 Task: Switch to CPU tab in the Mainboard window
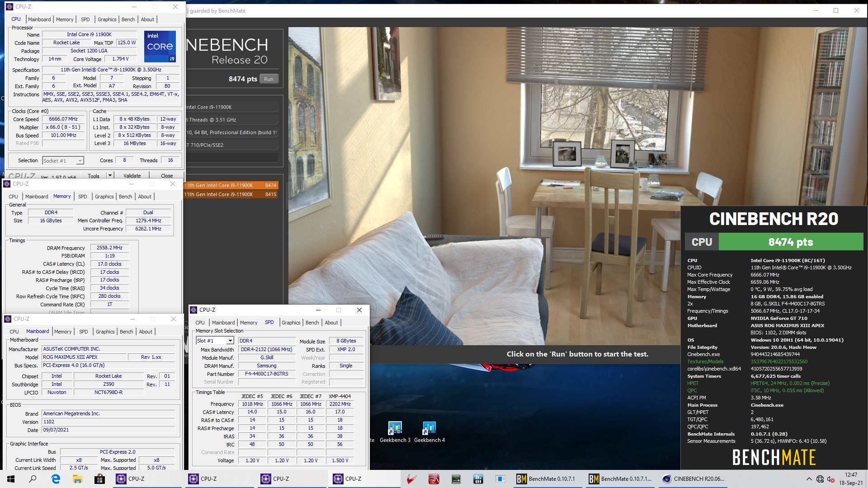coord(14,332)
